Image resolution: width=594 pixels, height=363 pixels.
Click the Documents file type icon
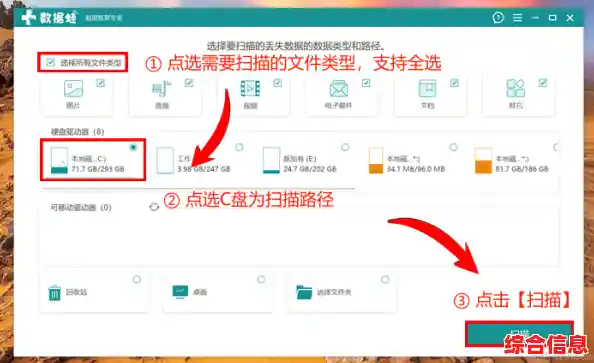(x=427, y=89)
